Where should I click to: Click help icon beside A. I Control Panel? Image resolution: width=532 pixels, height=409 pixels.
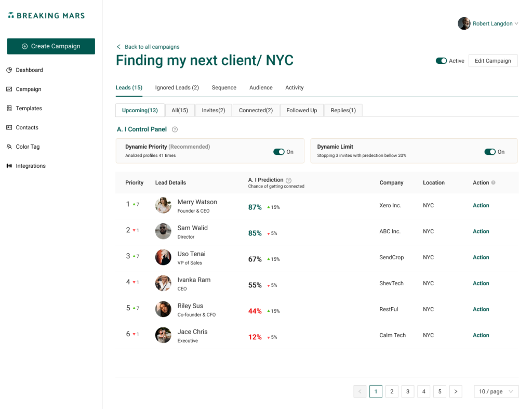(x=175, y=129)
